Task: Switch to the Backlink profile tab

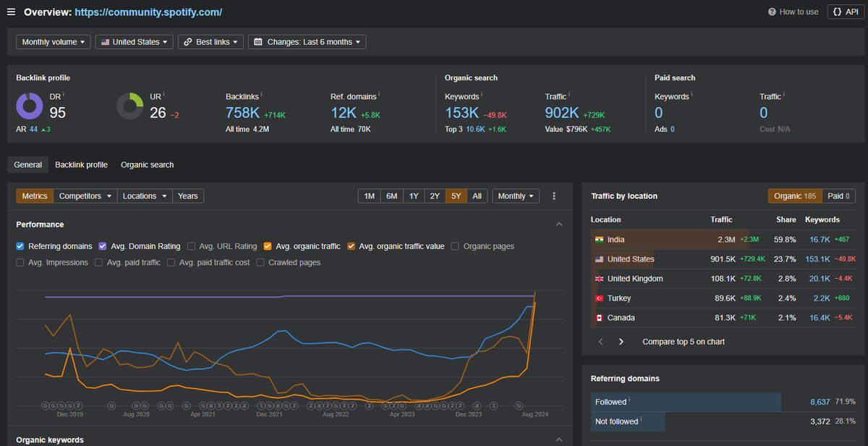Action: (81, 165)
